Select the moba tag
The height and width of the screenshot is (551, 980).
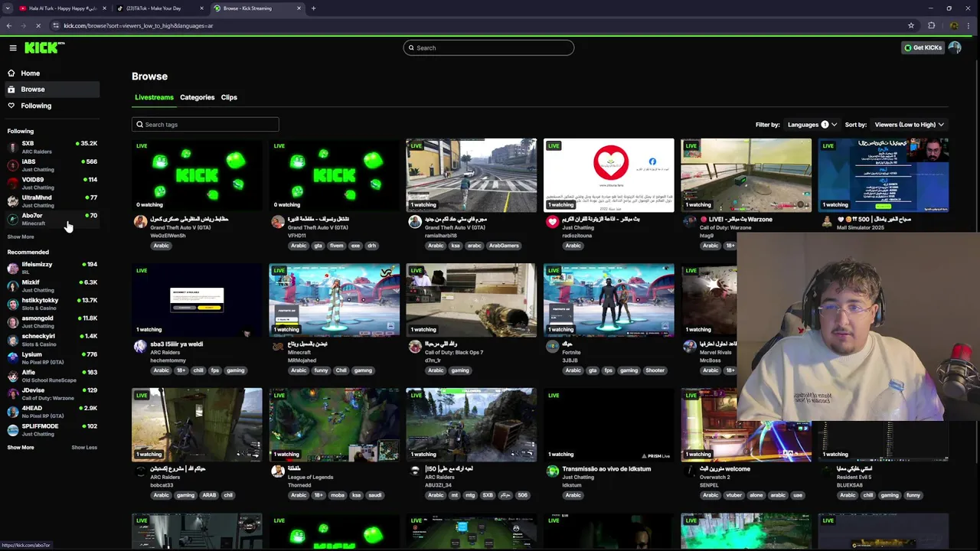click(x=338, y=495)
